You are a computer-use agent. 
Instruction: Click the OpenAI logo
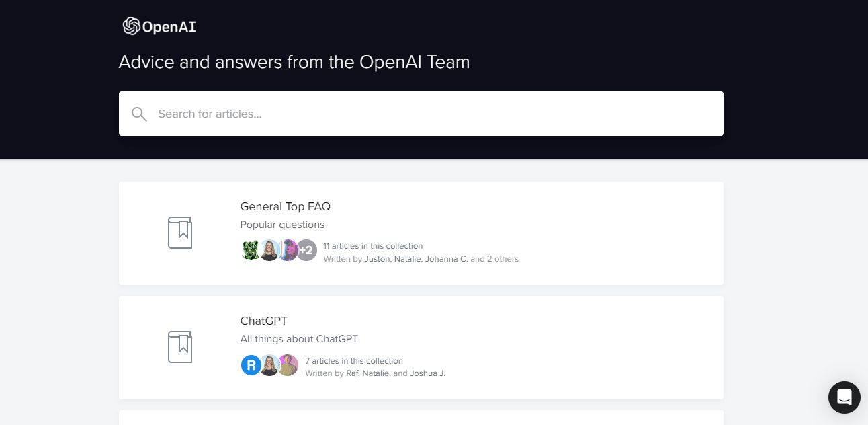point(159,26)
